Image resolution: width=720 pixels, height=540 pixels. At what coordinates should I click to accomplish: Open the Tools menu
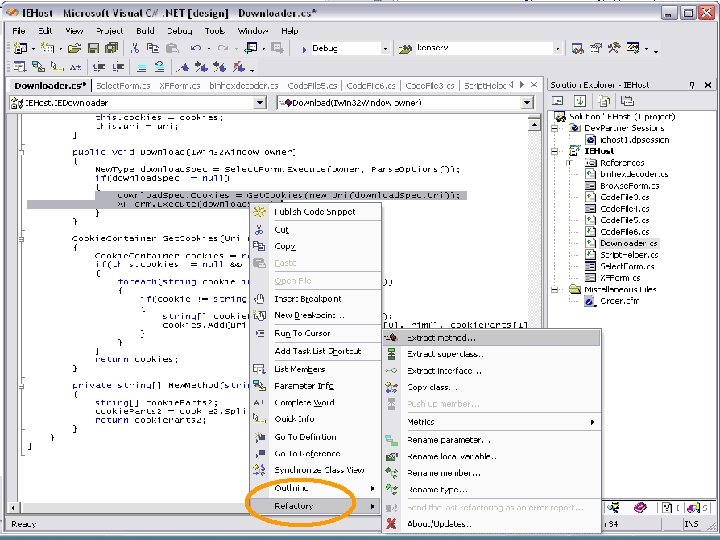click(214, 31)
